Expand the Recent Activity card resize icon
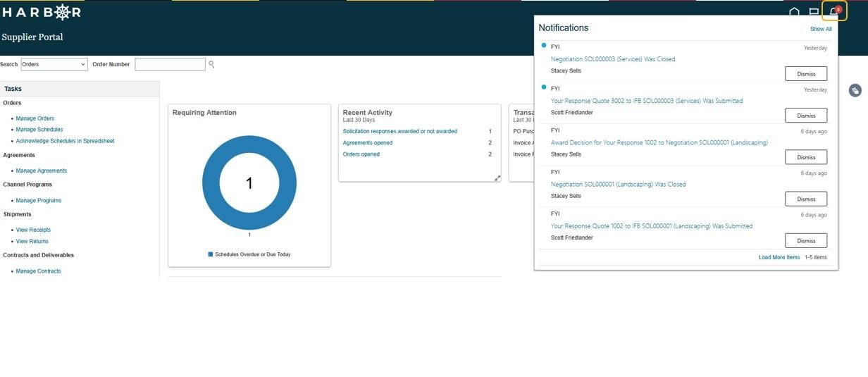Image resolution: width=868 pixels, height=377 pixels. 497,178
